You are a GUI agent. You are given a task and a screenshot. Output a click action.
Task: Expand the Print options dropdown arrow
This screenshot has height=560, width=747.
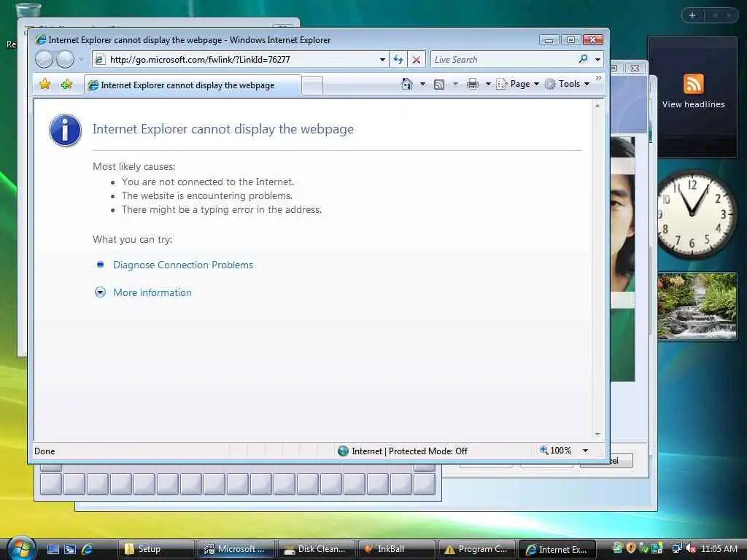(488, 85)
